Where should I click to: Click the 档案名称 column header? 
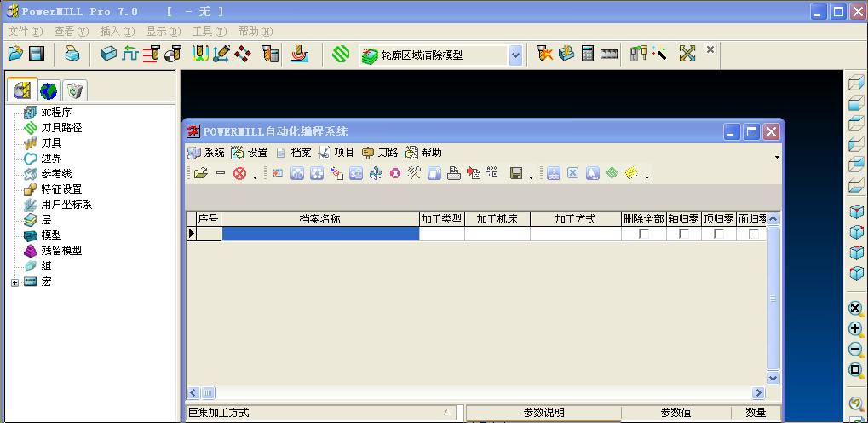pos(320,219)
